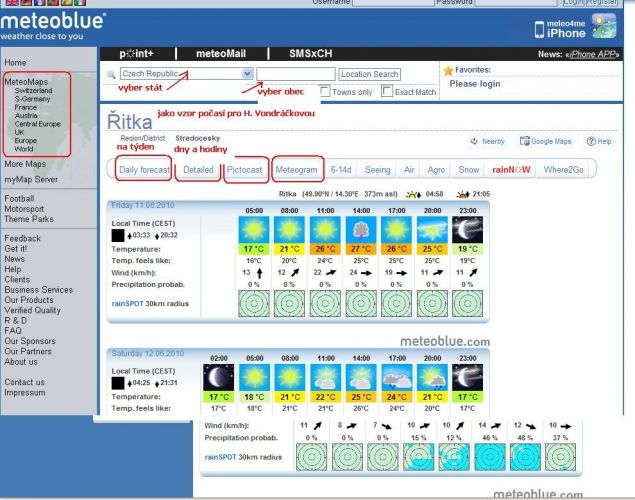Click Home in the left sidebar
This screenshot has height=500, width=635.
click(x=15, y=63)
